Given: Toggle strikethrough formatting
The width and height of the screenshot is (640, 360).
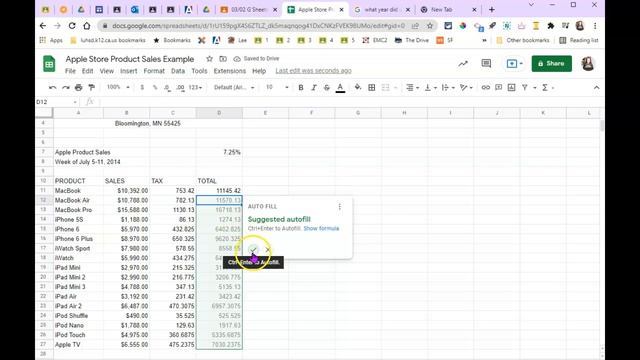Looking at the screenshot, I should tap(327, 87).
